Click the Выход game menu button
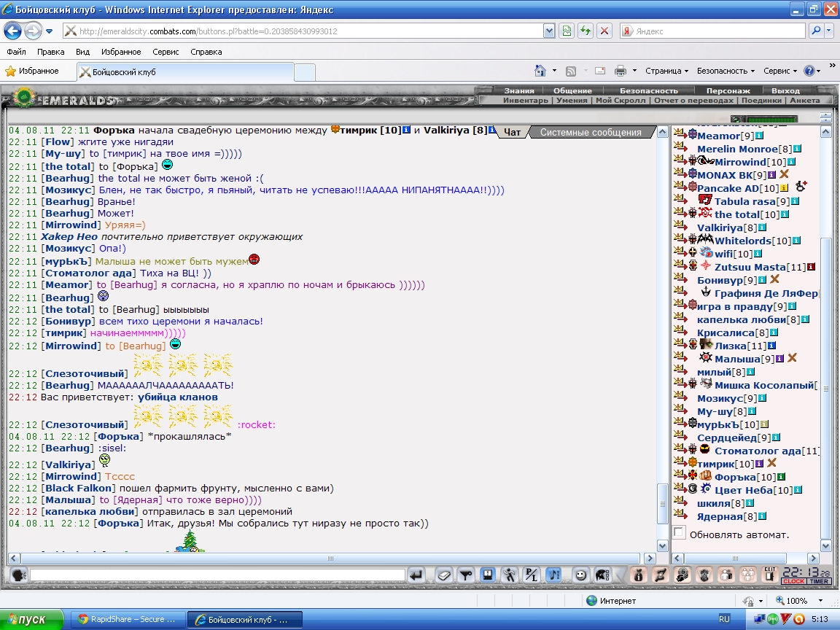Viewport: 840px width, 630px height. [x=785, y=90]
